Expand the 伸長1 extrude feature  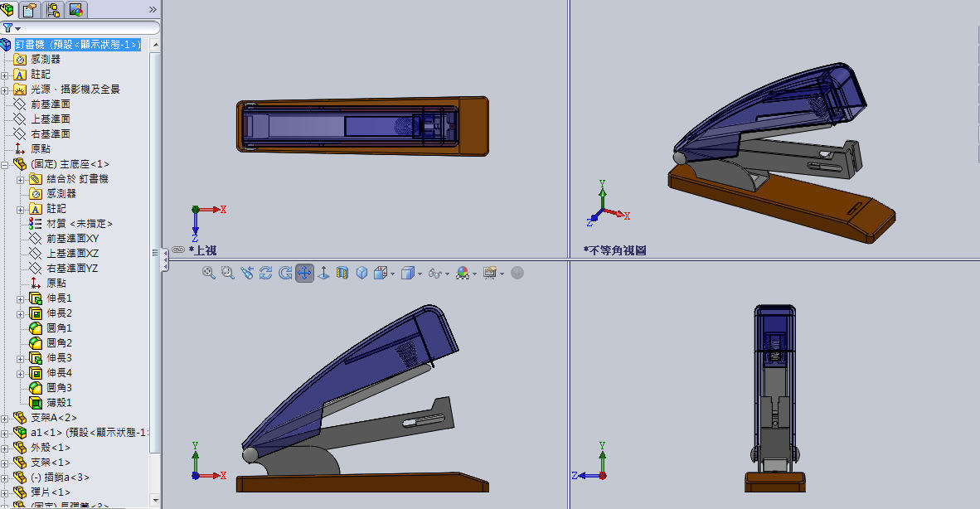coord(21,300)
